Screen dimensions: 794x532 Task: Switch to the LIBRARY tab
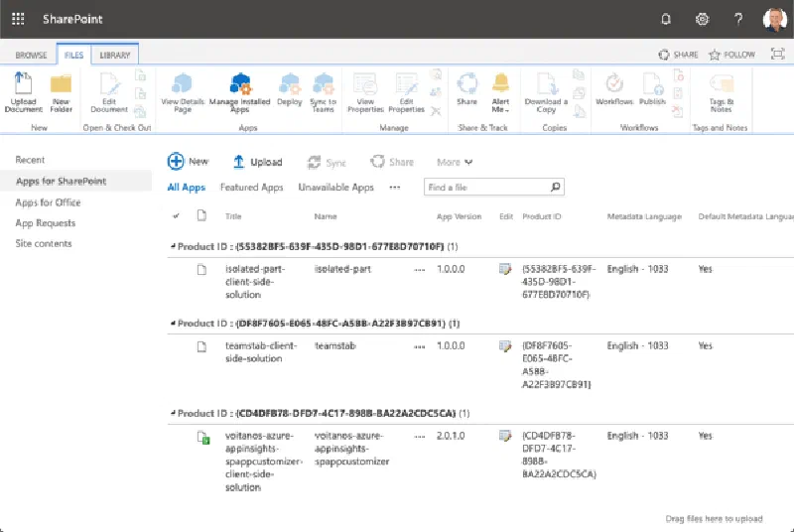click(x=115, y=55)
